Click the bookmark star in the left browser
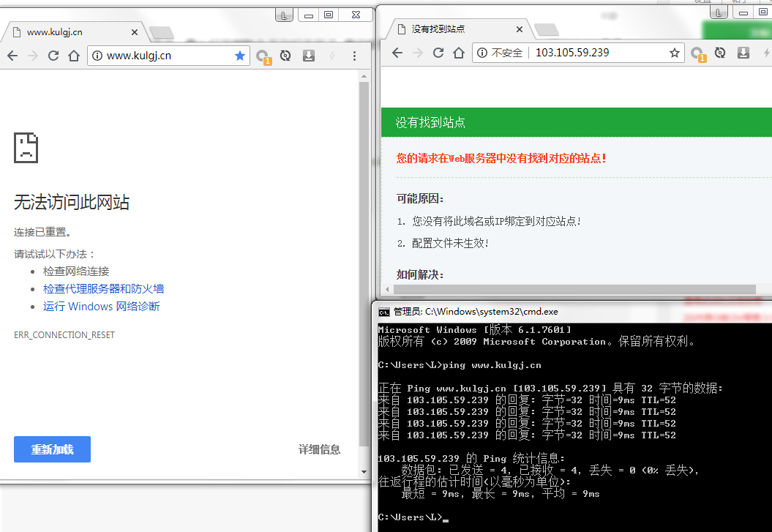772x532 pixels. coord(240,55)
